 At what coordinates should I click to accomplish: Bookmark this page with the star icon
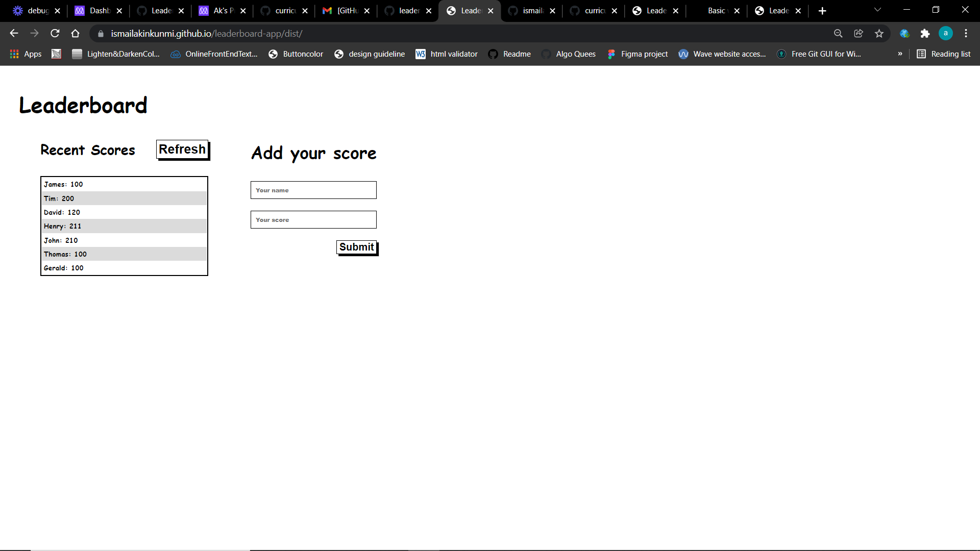pos(879,33)
